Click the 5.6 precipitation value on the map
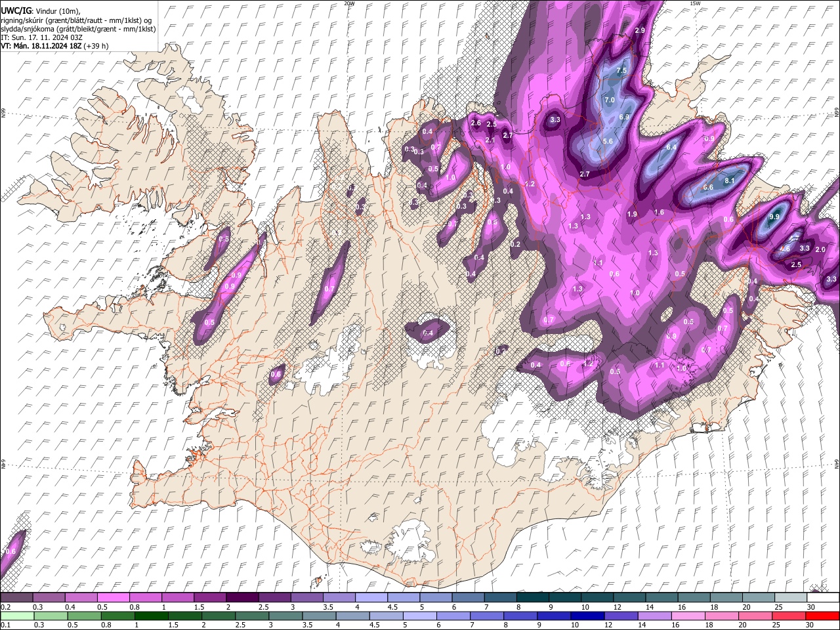 (x=608, y=141)
